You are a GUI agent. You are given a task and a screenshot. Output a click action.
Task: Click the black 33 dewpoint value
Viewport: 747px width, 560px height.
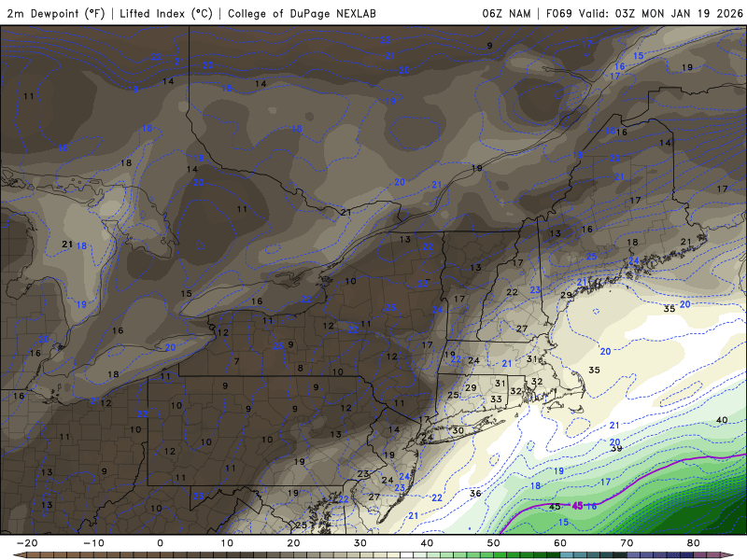click(496, 399)
